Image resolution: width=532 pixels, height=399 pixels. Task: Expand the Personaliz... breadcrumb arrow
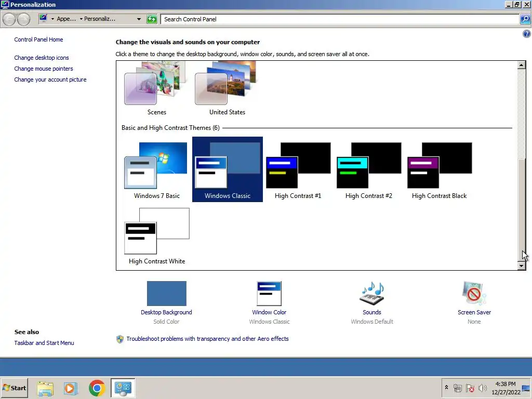pyautogui.click(x=81, y=19)
